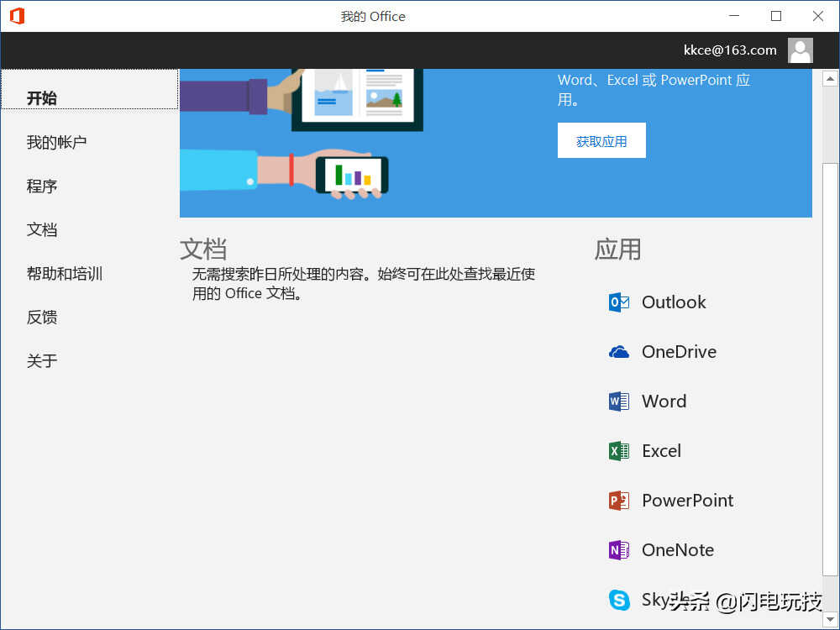The height and width of the screenshot is (630, 840).
Task: Open 我的帐户 section
Action: coord(57,143)
